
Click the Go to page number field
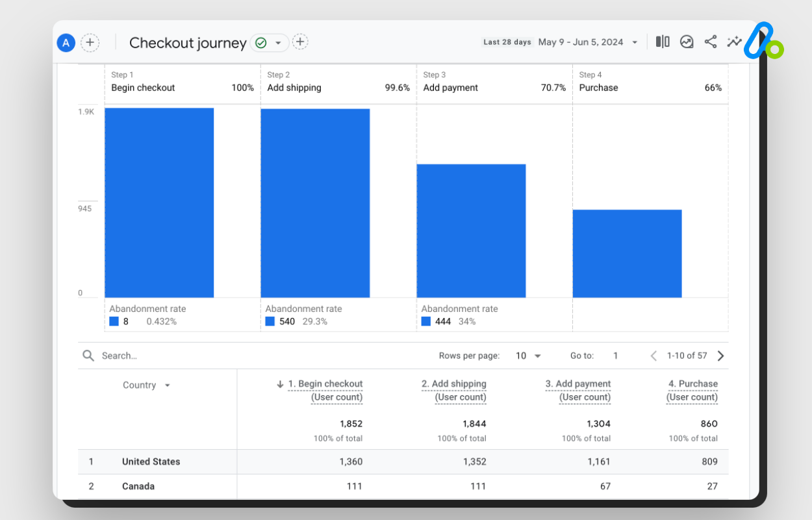(x=616, y=356)
